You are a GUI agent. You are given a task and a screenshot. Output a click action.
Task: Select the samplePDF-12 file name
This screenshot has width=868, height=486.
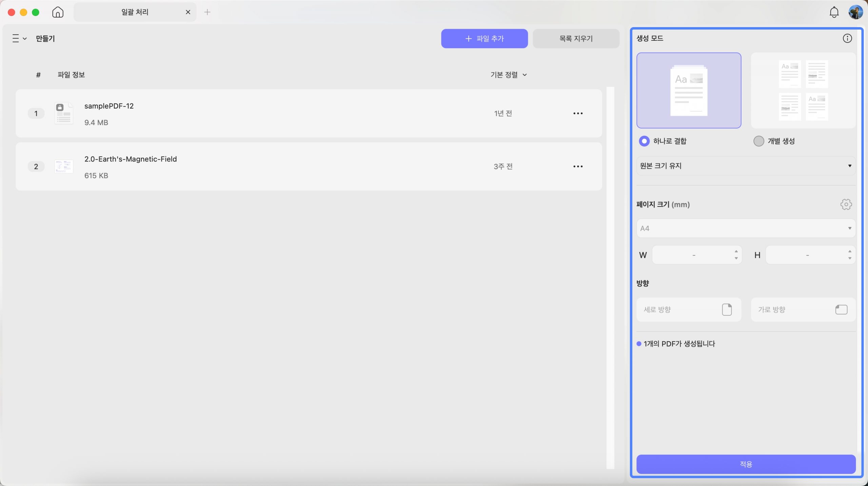(109, 106)
